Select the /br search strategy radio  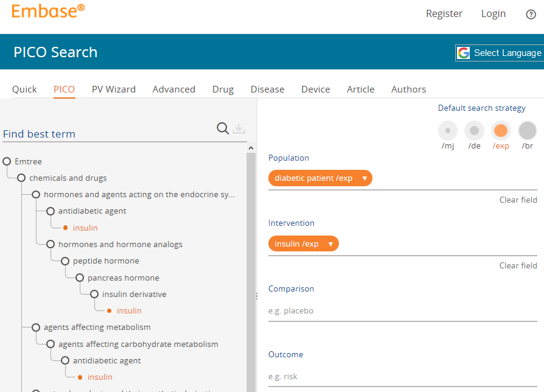pos(528,131)
